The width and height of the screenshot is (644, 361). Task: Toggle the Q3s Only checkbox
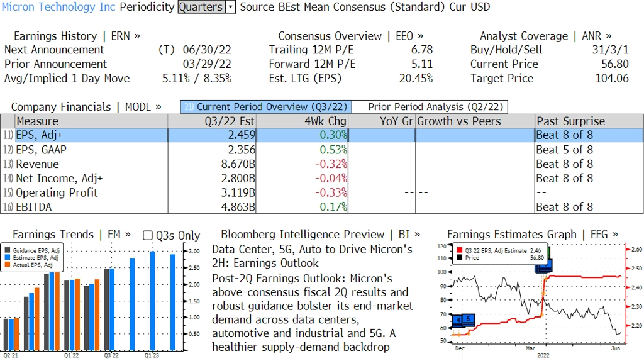pos(147,235)
